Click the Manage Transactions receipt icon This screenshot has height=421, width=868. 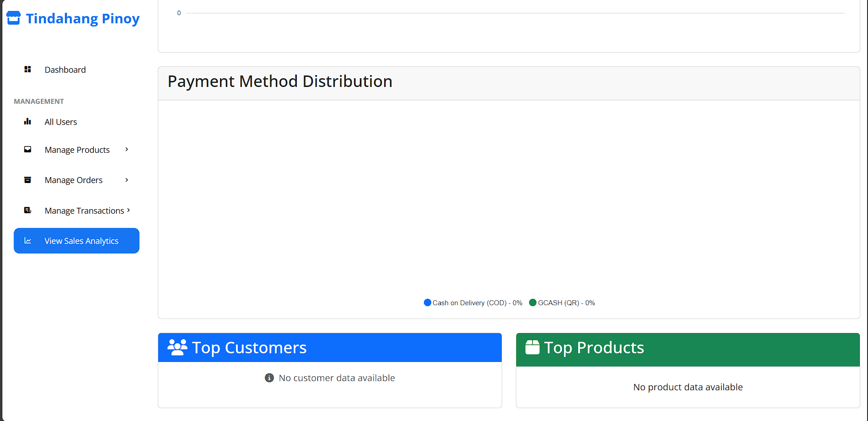pos(27,210)
